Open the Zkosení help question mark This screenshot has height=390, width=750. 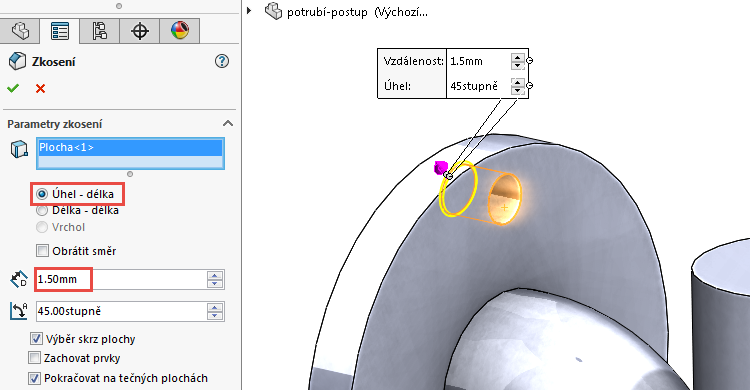(x=222, y=61)
